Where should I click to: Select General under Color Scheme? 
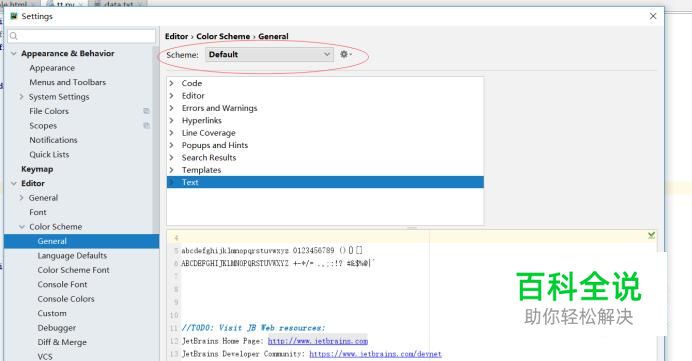(x=82, y=241)
